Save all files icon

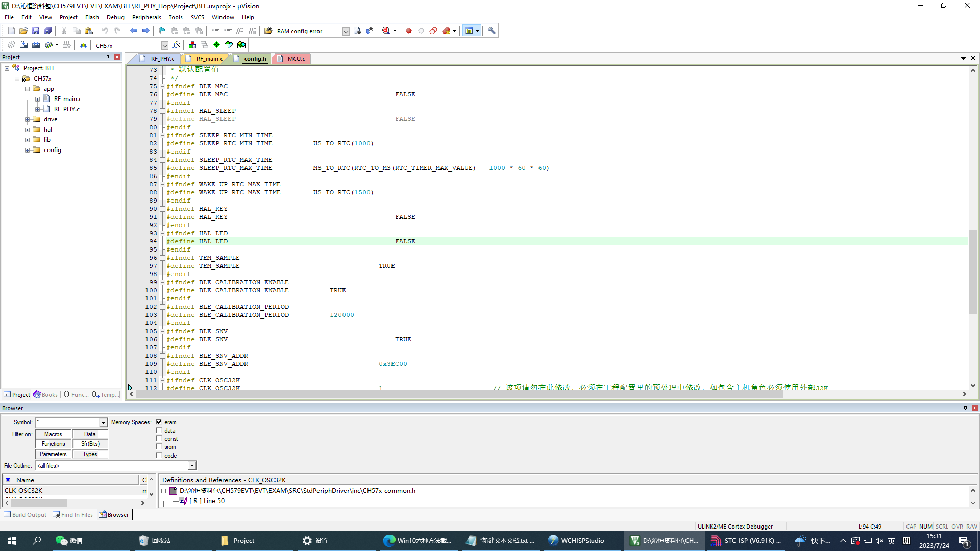click(48, 31)
